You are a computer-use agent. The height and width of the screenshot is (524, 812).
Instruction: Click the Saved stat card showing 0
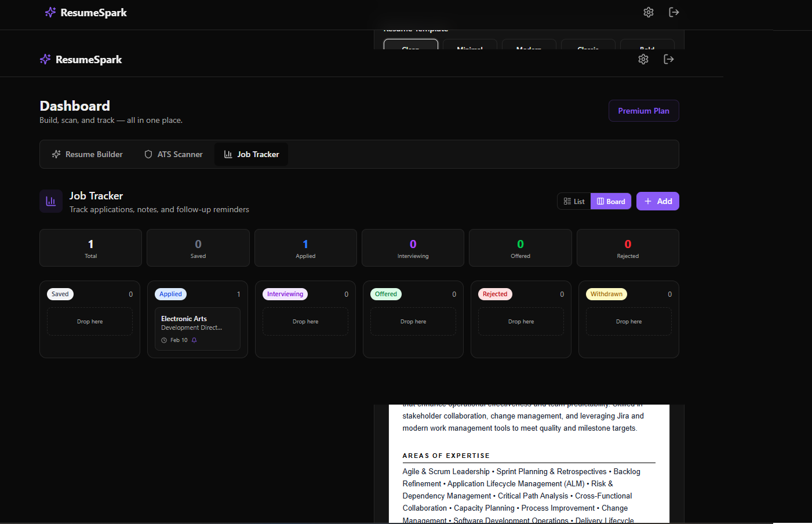coord(198,248)
